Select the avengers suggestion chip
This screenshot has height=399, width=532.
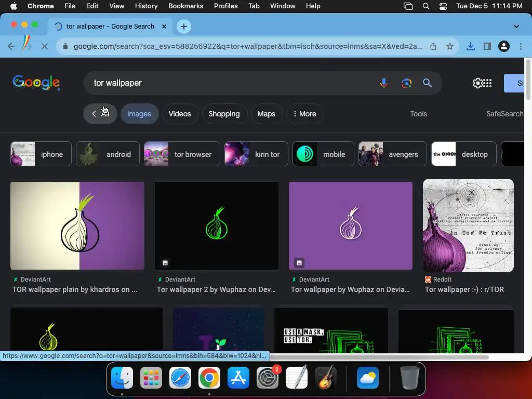click(393, 154)
